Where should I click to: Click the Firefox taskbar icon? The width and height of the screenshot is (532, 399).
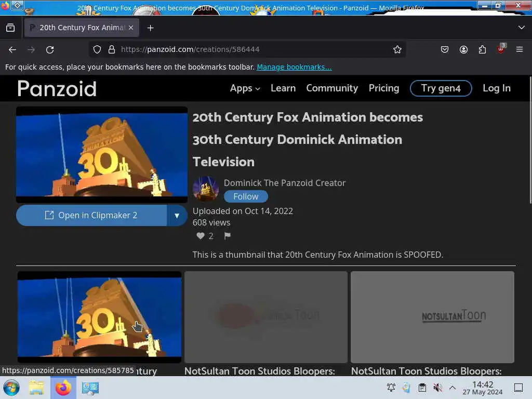tap(63, 388)
